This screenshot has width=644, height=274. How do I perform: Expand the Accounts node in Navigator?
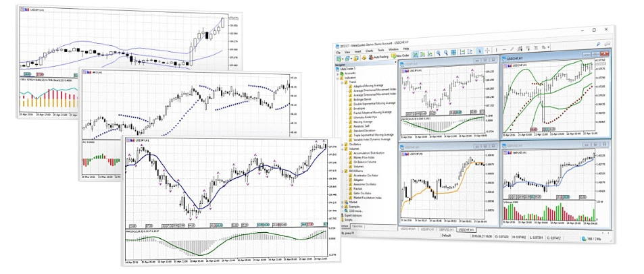coord(338,74)
